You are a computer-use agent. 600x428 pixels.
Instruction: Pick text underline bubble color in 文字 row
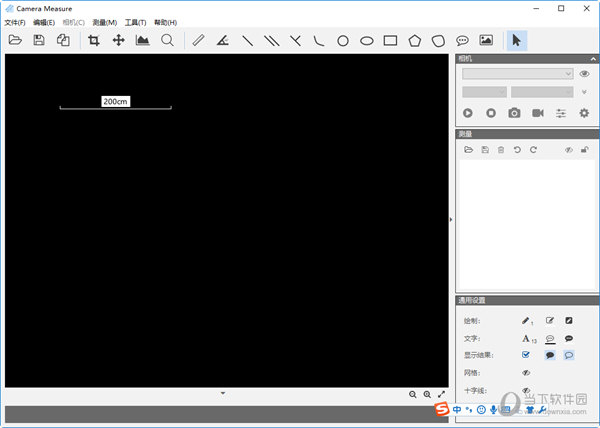(x=550, y=339)
